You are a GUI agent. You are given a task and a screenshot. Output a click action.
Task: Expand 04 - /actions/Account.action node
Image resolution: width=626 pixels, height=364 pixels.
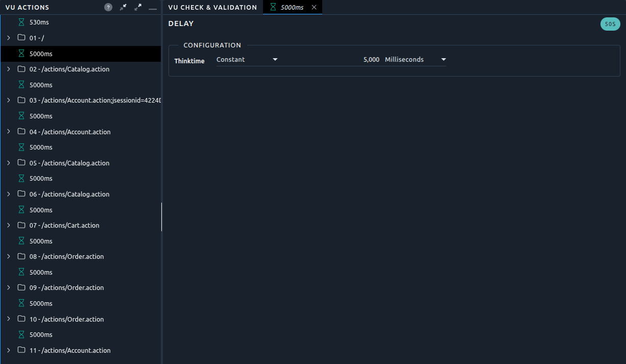coord(8,132)
